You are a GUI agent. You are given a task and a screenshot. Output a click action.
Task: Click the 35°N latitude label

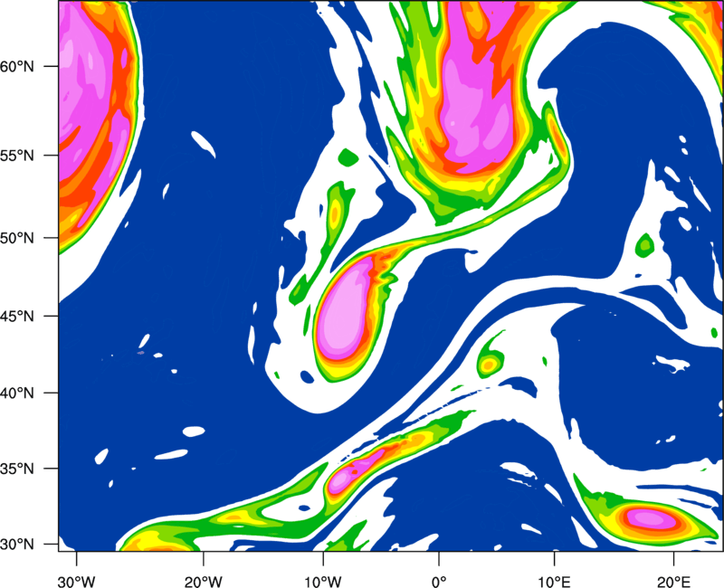pyautogui.click(x=17, y=469)
